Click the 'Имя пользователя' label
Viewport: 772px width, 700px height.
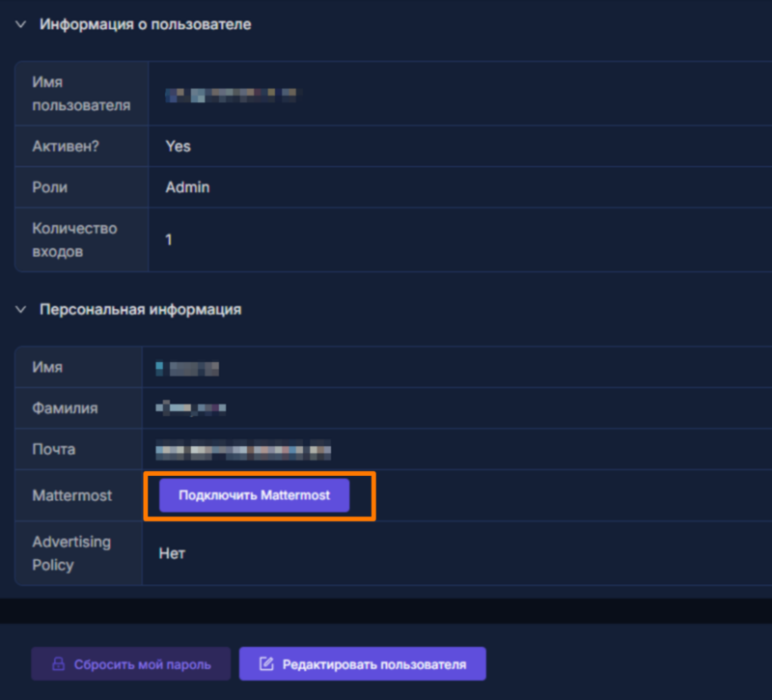coord(81,94)
